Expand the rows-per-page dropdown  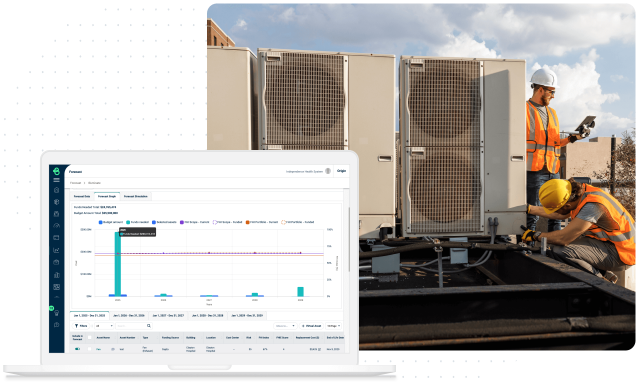click(x=333, y=326)
